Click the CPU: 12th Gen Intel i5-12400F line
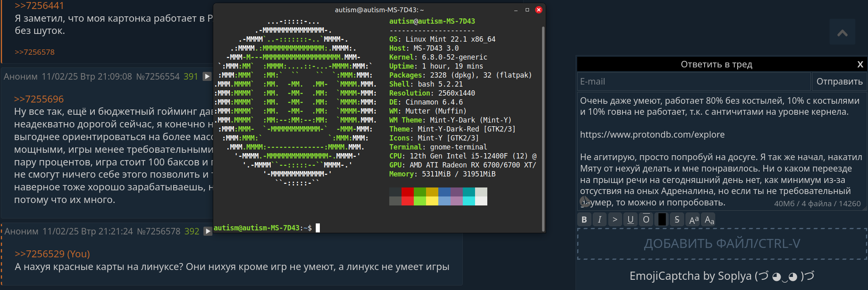Screen dimensions: 868x290 [463, 156]
